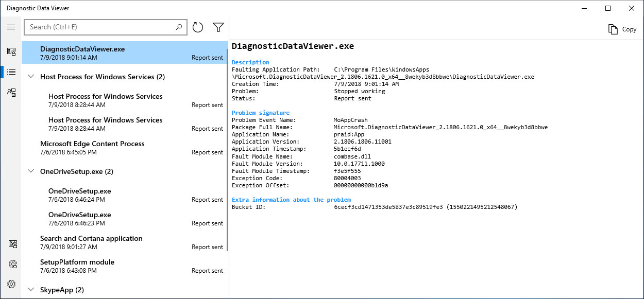Select second Host Process for Windows Services report
Screen dimensions: 644x299
pos(125,124)
